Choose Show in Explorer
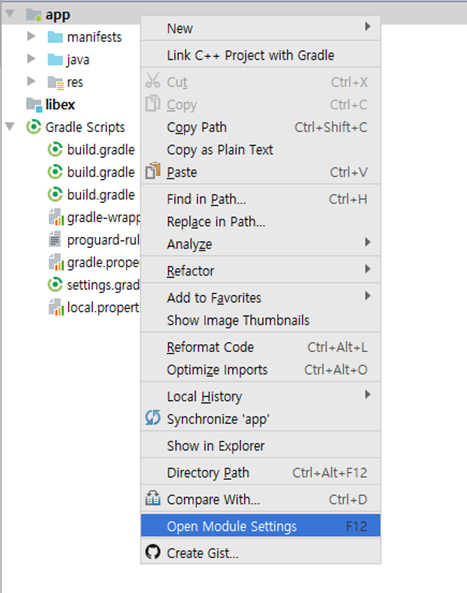 point(261,446)
